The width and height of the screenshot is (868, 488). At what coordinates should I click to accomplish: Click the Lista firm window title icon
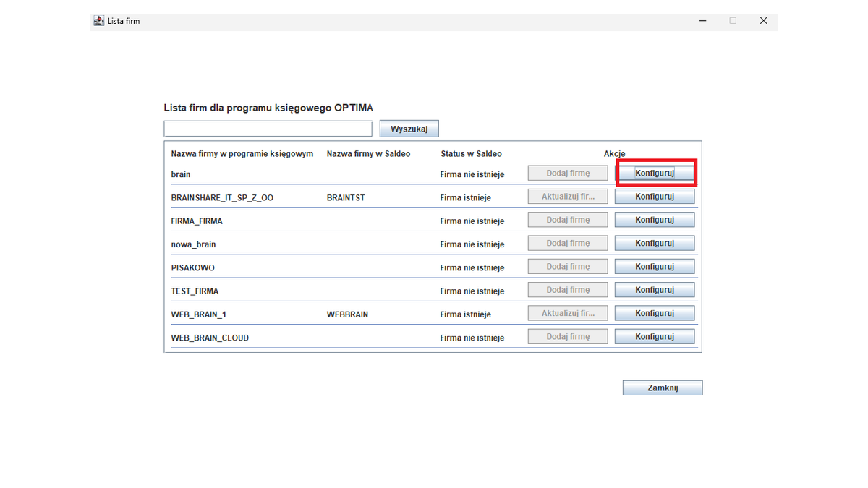(x=99, y=21)
